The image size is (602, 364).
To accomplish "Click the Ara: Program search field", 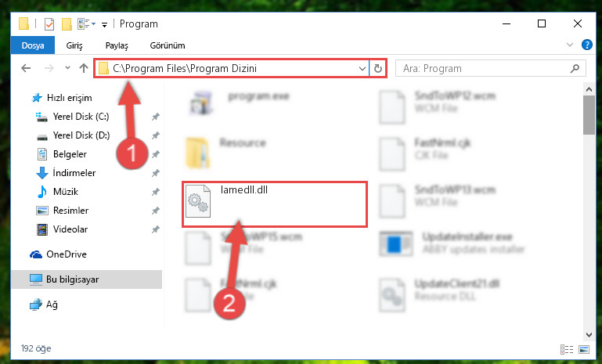I will [x=482, y=68].
